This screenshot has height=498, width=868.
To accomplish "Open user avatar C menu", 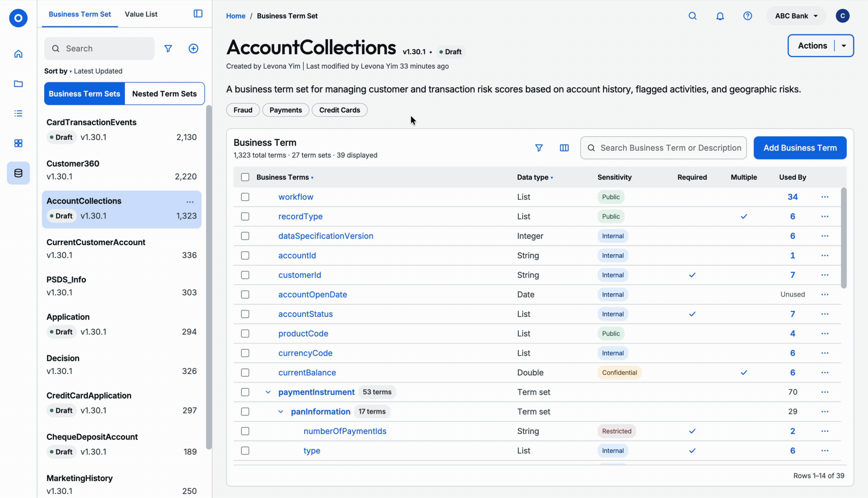I will (x=843, y=16).
